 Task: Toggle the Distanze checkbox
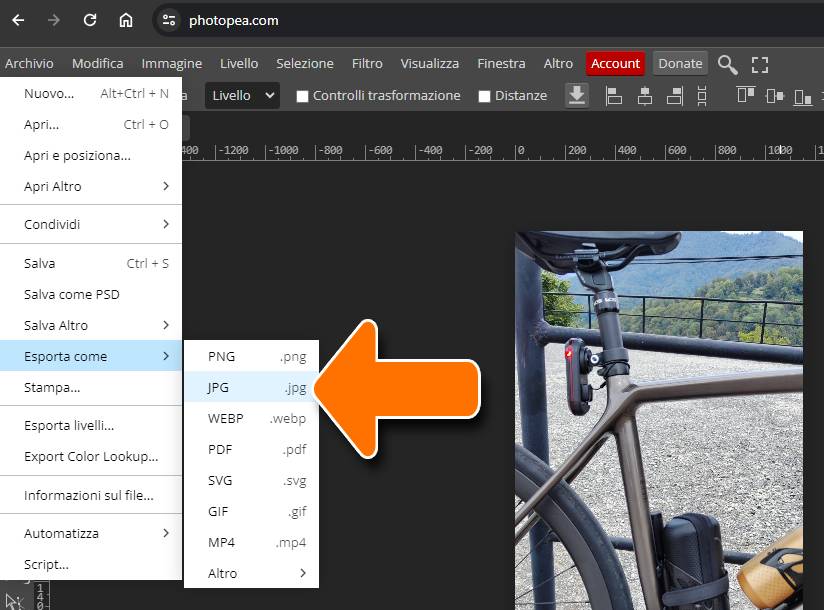(x=485, y=96)
